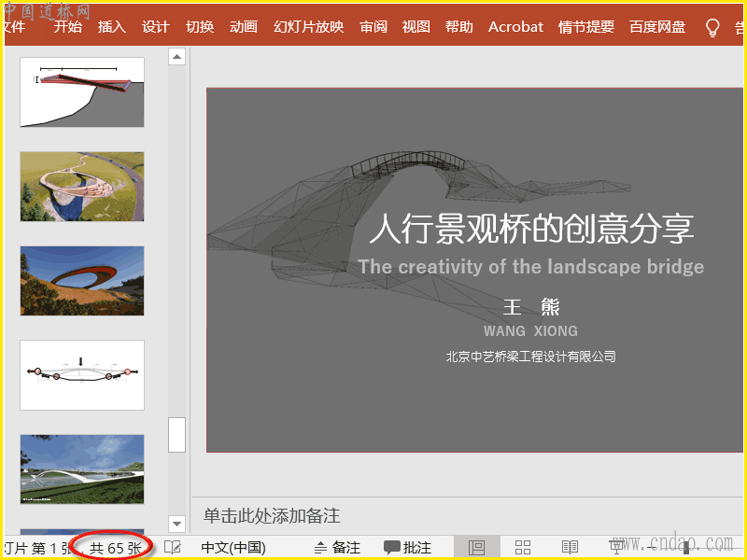Open the 百度网盘 tab

(x=655, y=27)
